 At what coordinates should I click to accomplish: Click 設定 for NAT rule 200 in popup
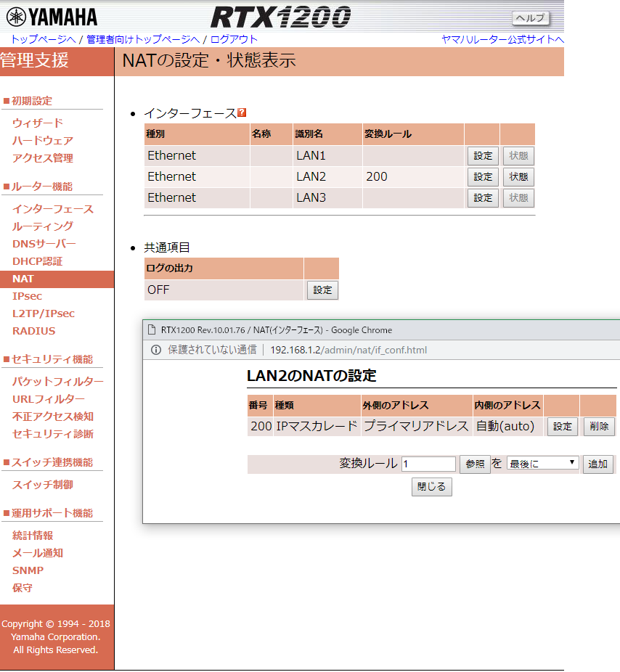[563, 427]
